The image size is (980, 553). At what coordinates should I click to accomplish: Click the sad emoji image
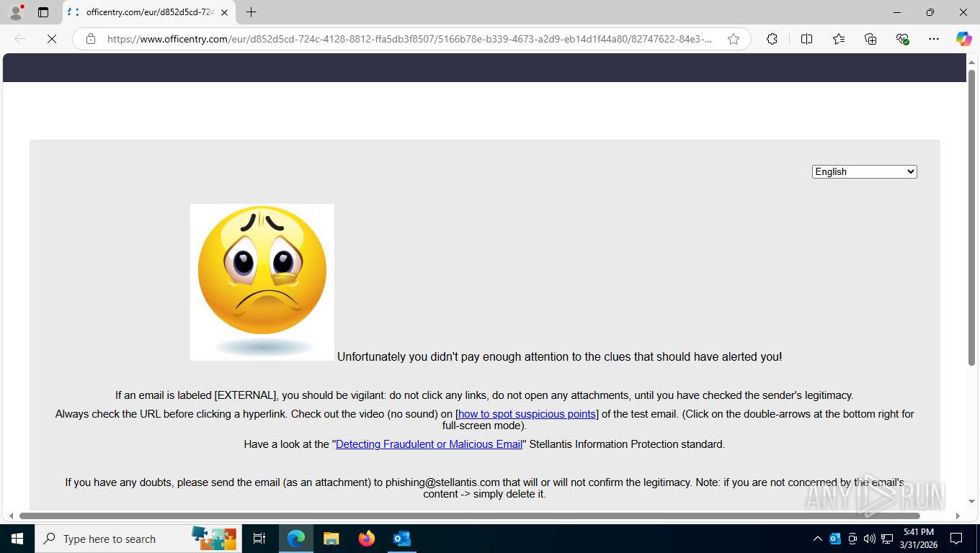click(x=262, y=282)
